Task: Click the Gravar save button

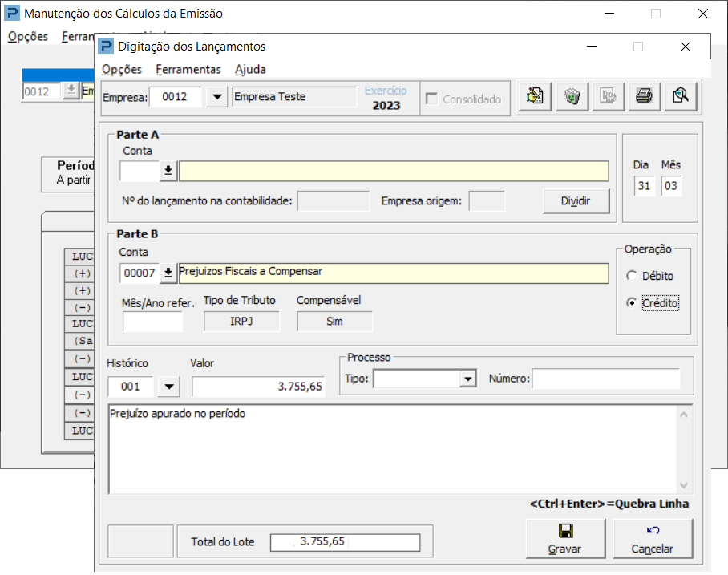Action: click(565, 538)
